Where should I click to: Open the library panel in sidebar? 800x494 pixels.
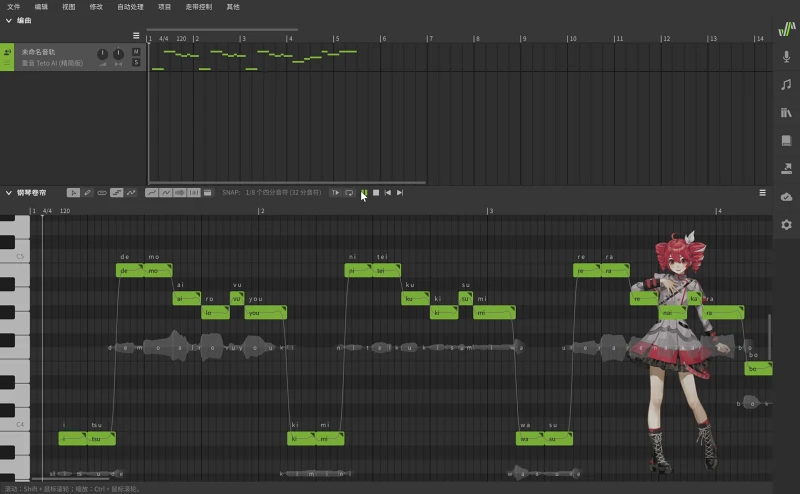787,113
